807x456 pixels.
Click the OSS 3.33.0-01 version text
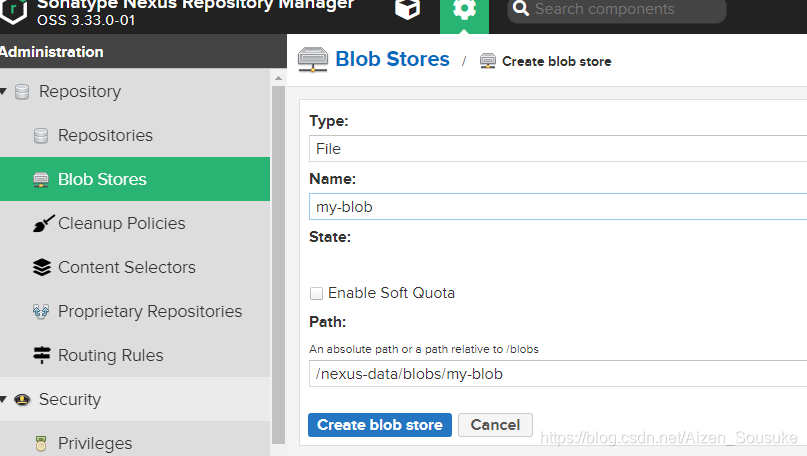[x=86, y=21]
